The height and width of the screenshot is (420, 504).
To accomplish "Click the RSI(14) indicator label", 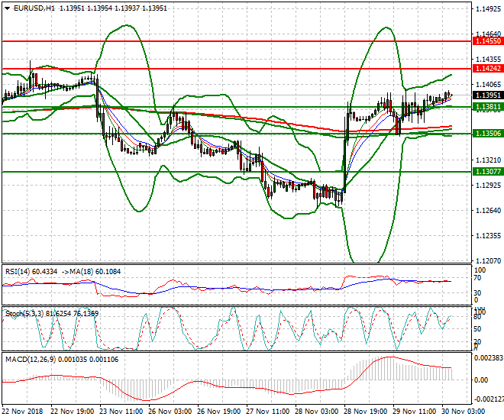I will pyautogui.click(x=20, y=270).
